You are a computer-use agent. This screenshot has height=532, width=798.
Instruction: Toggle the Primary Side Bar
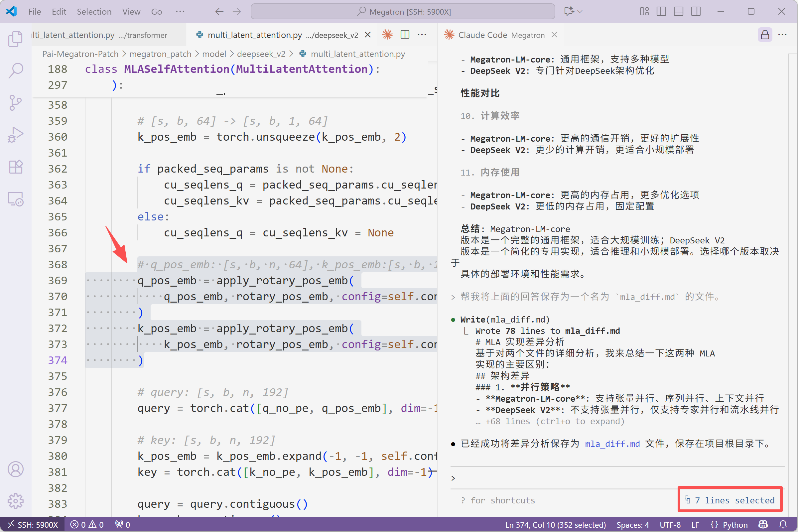point(661,12)
